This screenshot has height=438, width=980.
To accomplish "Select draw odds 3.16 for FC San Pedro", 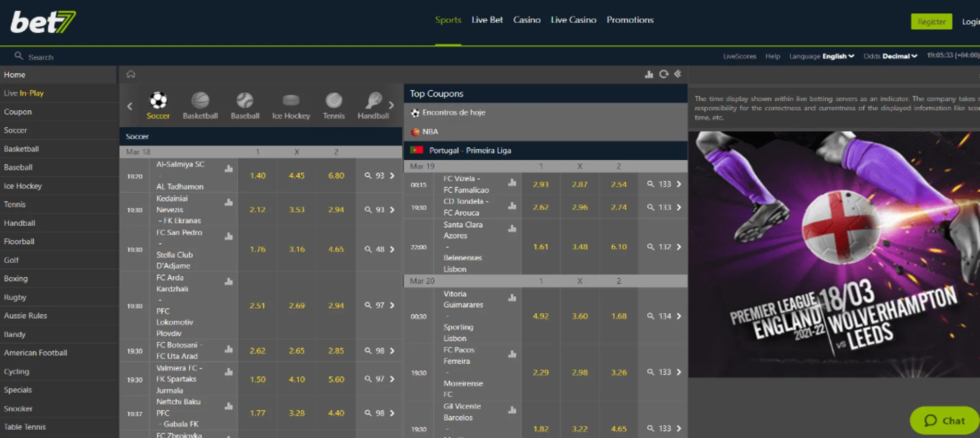I will (297, 249).
